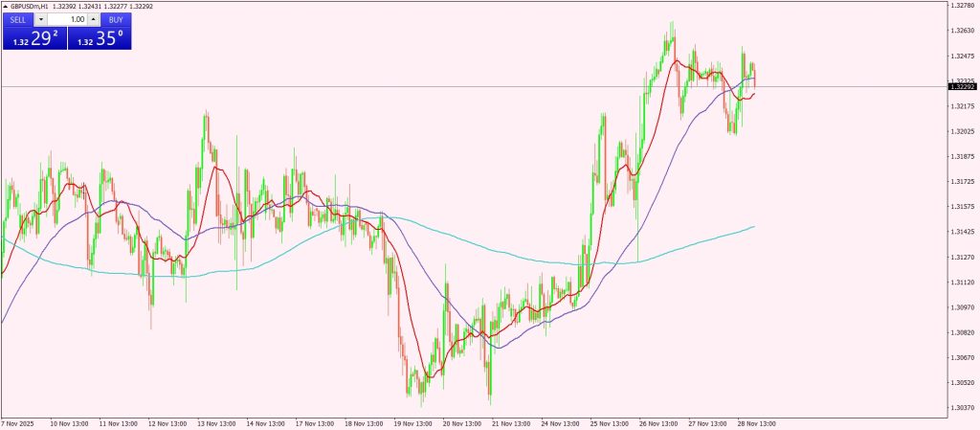Screen dimensions: 980x430
Task: Click the 17 Nov 13:00 time label
Action: pos(316,423)
